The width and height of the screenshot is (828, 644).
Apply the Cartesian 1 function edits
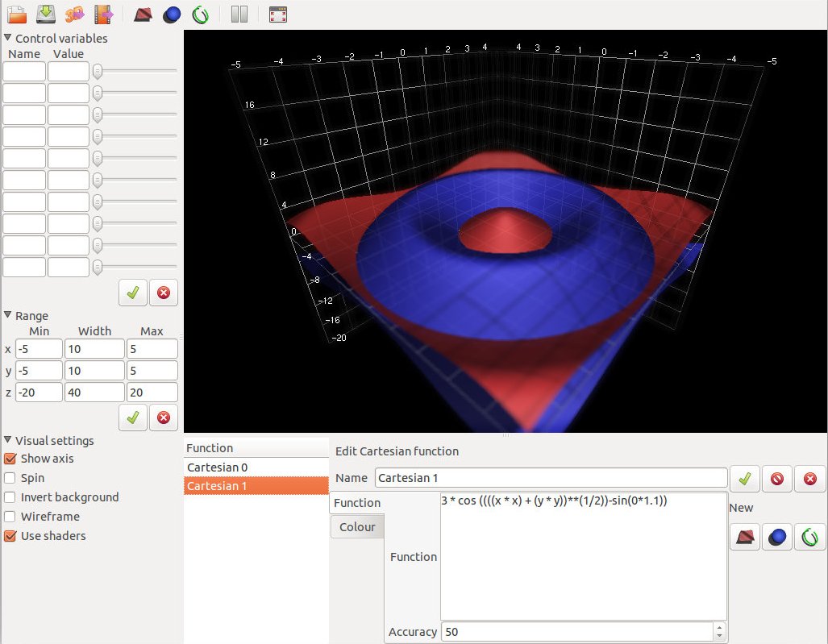[745, 479]
